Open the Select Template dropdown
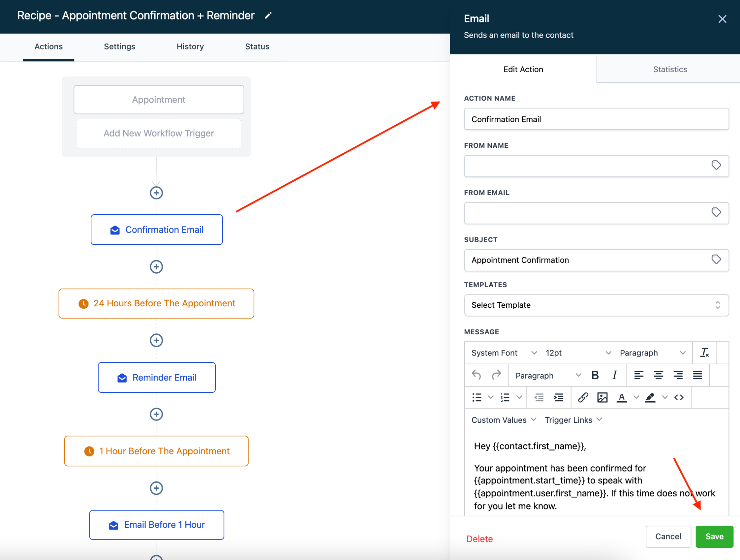This screenshot has width=740, height=560. pyautogui.click(x=596, y=305)
